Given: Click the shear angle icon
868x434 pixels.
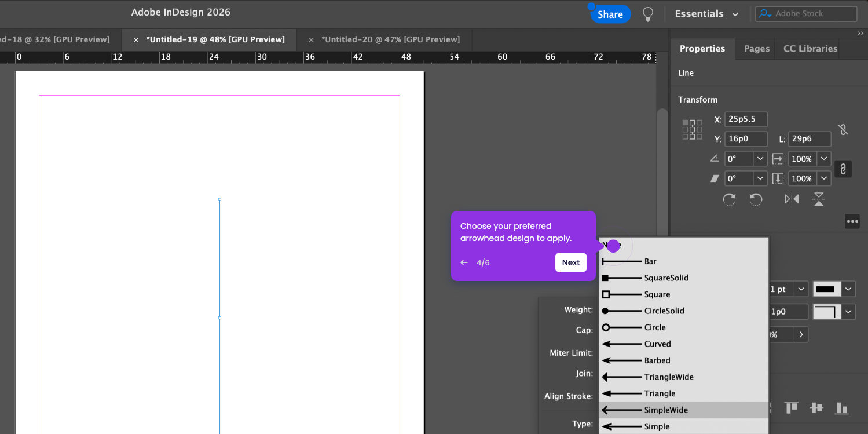Looking at the screenshot, I should 715,178.
